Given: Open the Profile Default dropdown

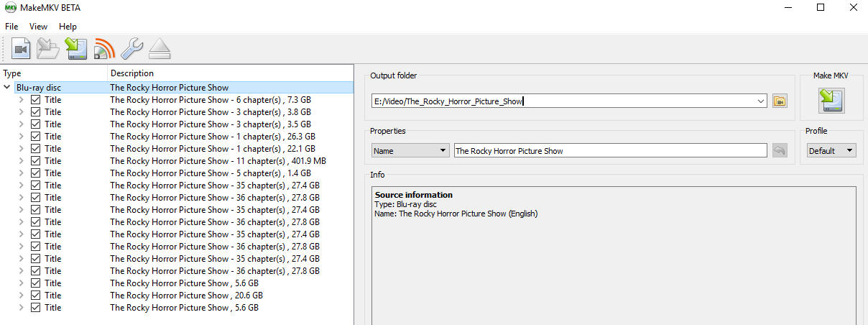Looking at the screenshot, I should coord(831,151).
